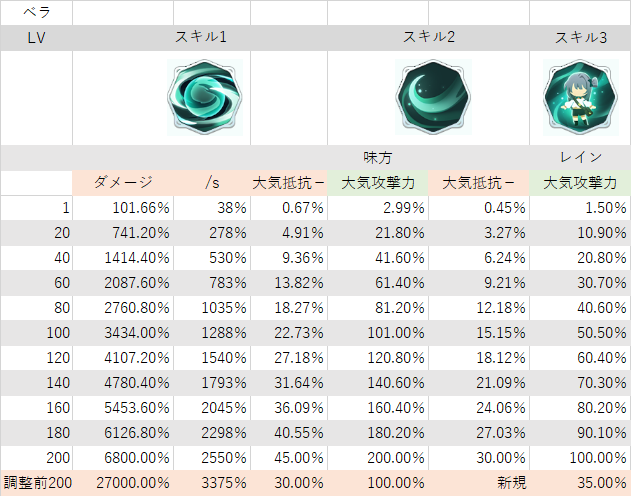This screenshot has height=496, width=631.
Task: Click the Skill 3 character portrait icon
Action: pyautogui.click(x=580, y=97)
